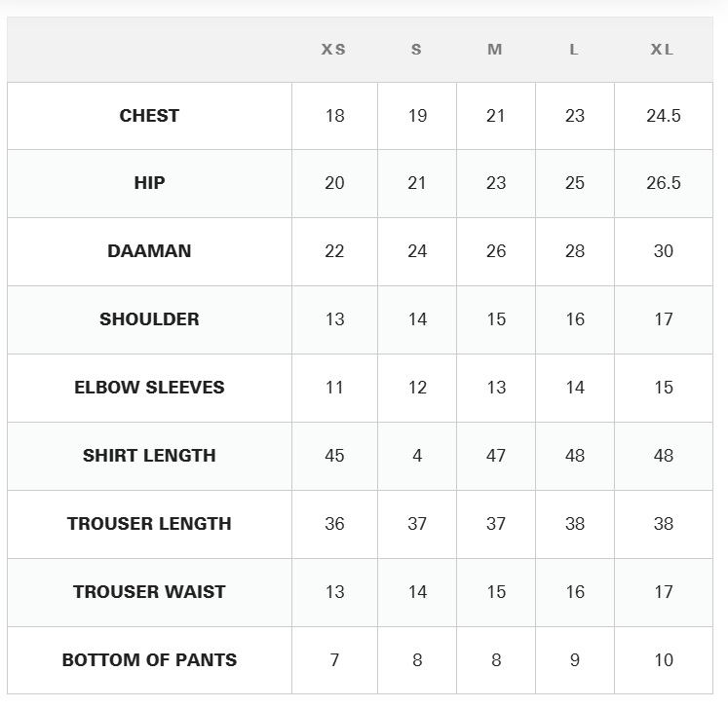Select the XL hip value 26.5
Viewport: 728px width, 709px height.
(664, 183)
